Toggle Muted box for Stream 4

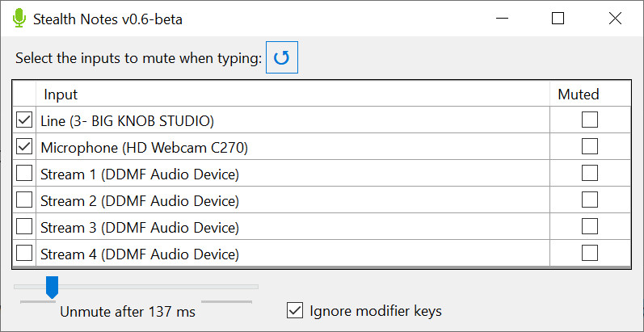tap(590, 253)
